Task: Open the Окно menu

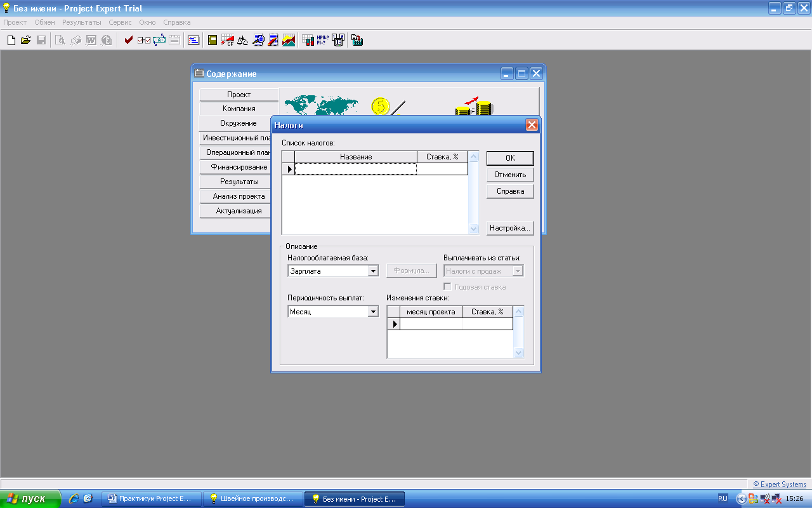Action: [147, 22]
